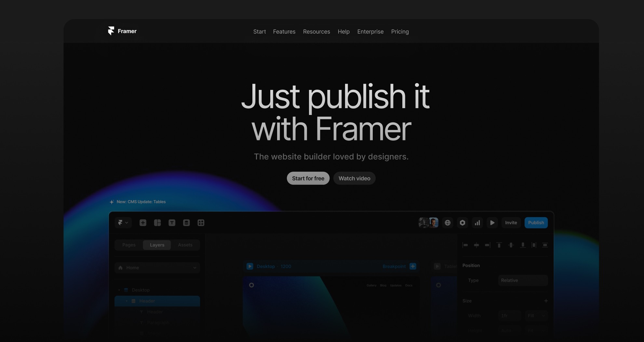644x342 pixels.
Task: Click Updates in the canvas preview nav
Action: [x=396, y=285]
